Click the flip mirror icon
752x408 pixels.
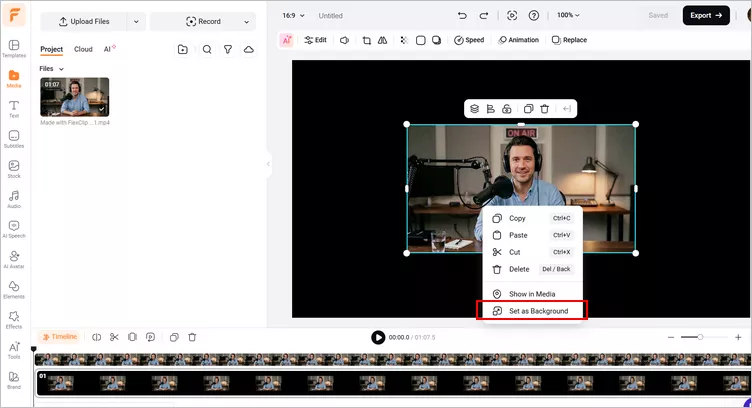point(382,40)
